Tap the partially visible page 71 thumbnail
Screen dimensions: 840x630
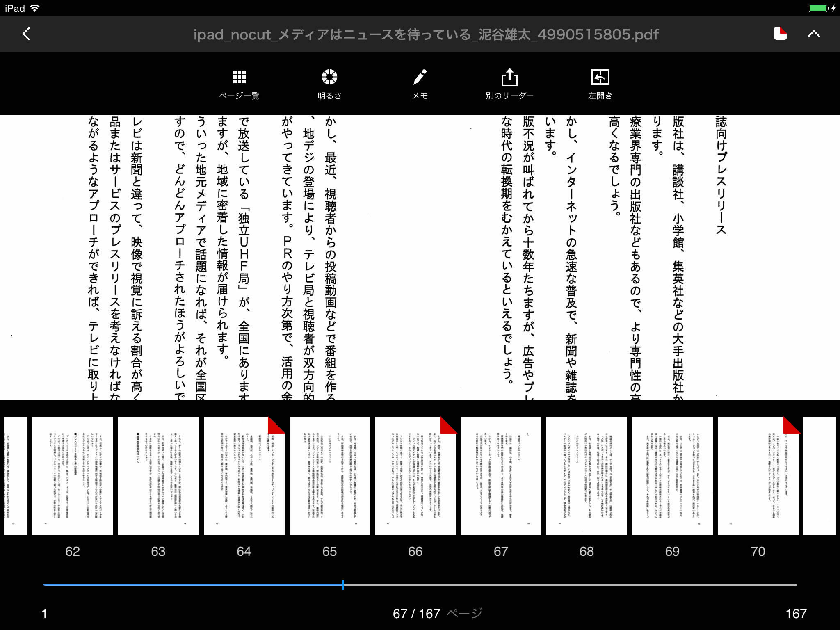819,476
